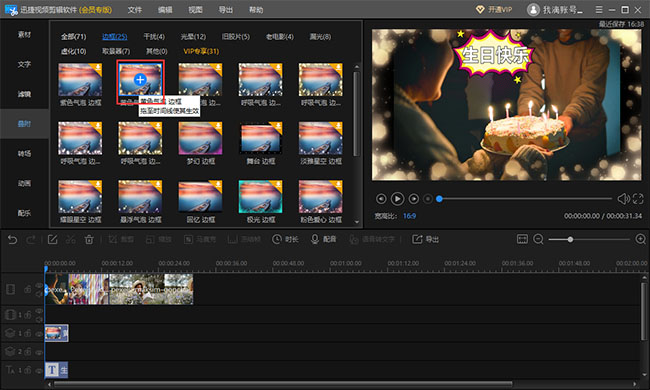Toggle lock on the main video track

28,289
